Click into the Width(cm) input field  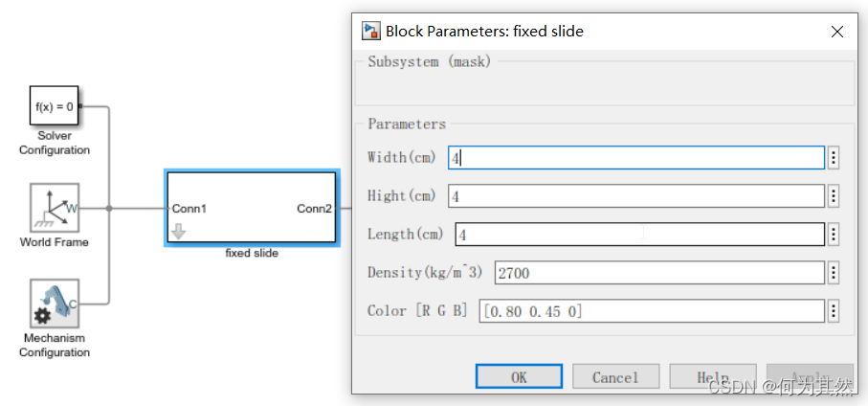click(x=635, y=158)
